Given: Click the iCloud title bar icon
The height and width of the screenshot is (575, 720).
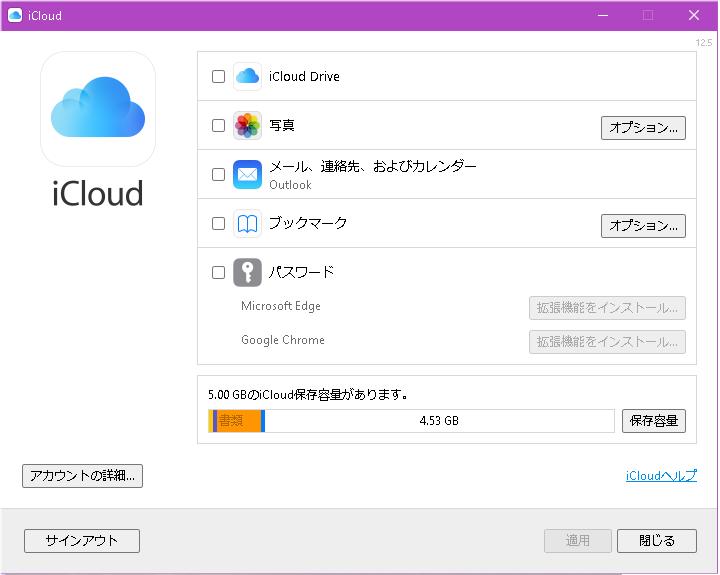Looking at the screenshot, I should tap(15, 15).
